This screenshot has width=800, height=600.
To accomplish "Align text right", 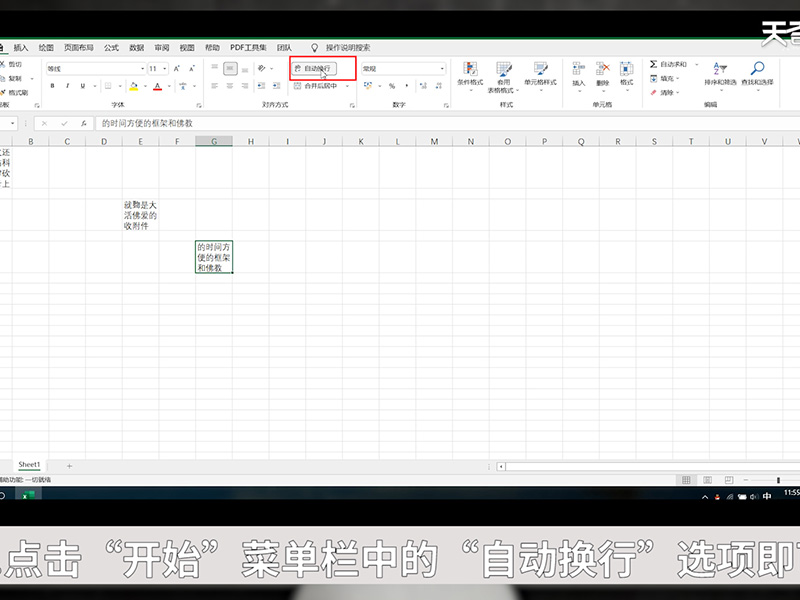I will tap(245, 86).
